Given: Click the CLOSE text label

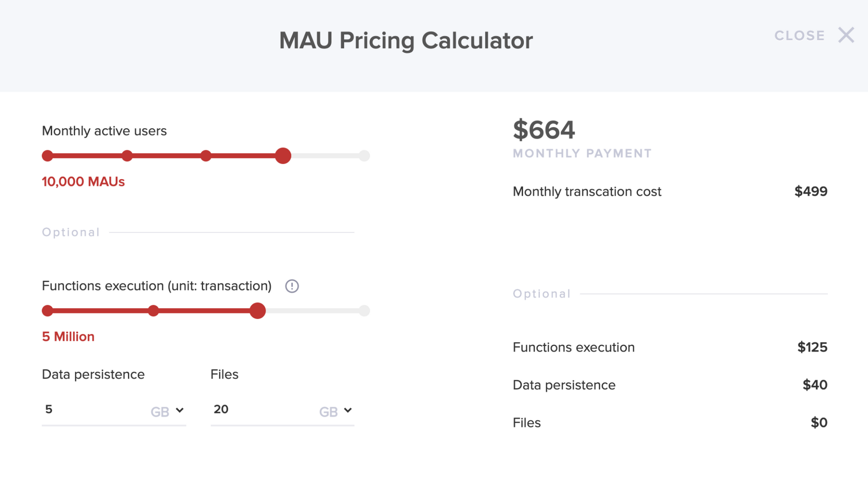Looking at the screenshot, I should tap(800, 36).
